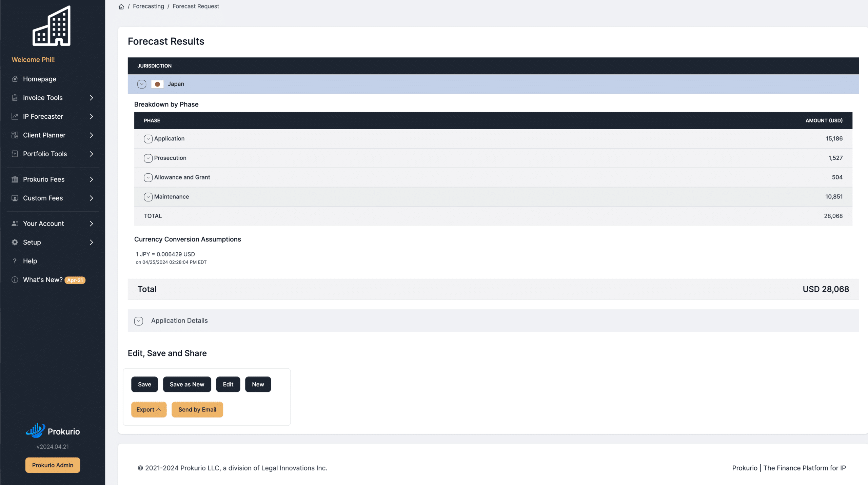Expand the Invoice Tools submenu arrow
Image resolution: width=868 pixels, height=485 pixels.
coord(91,98)
